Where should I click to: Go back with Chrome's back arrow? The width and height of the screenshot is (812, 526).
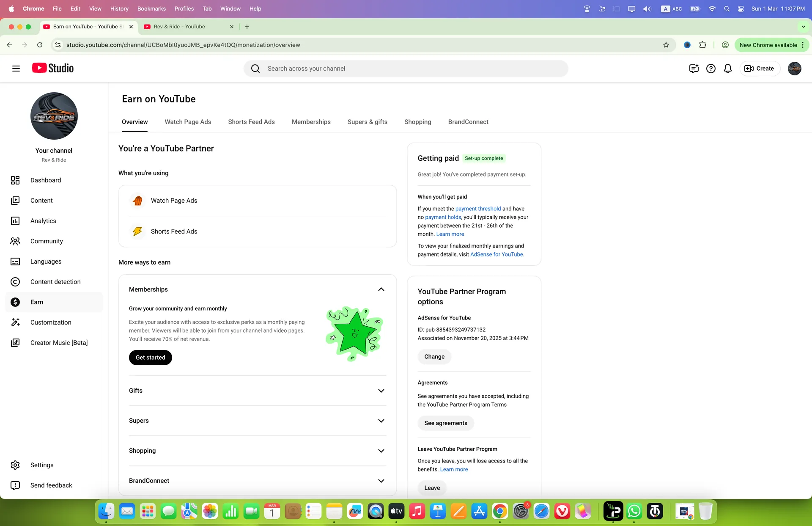point(9,45)
